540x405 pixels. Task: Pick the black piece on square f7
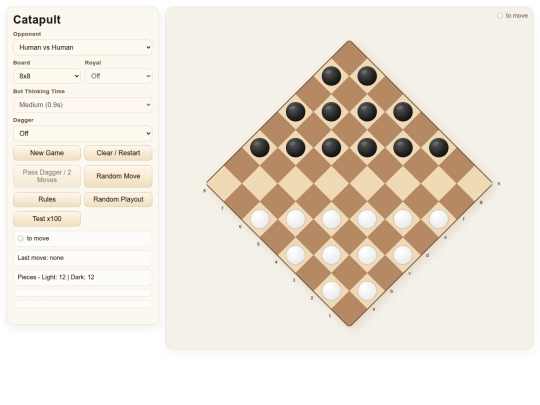331,112
